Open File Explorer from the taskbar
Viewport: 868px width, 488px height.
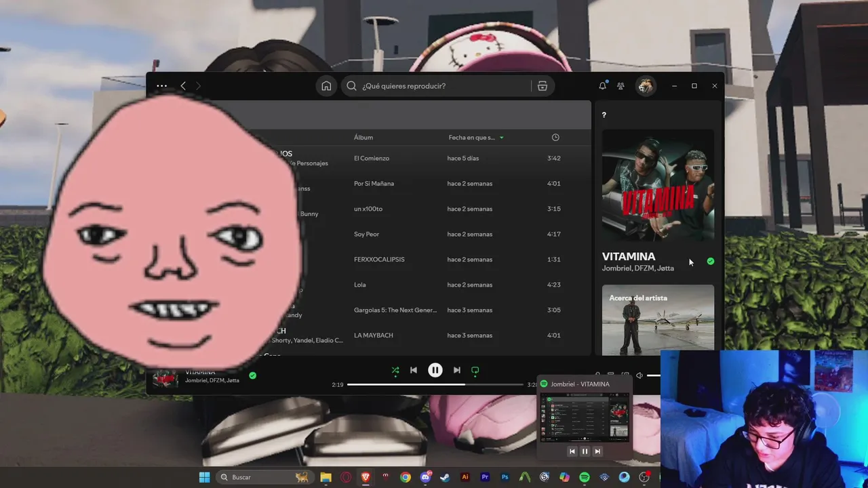click(325, 477)
